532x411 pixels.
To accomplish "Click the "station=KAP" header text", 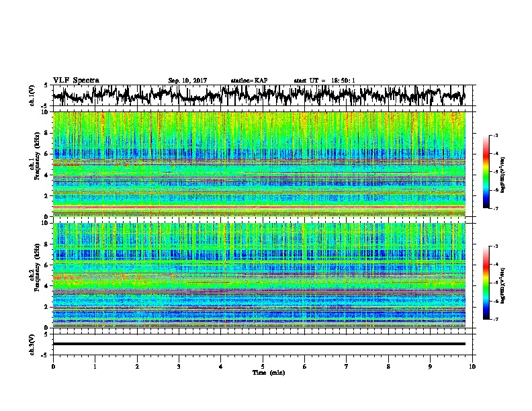I will click(x=249, y=81).
